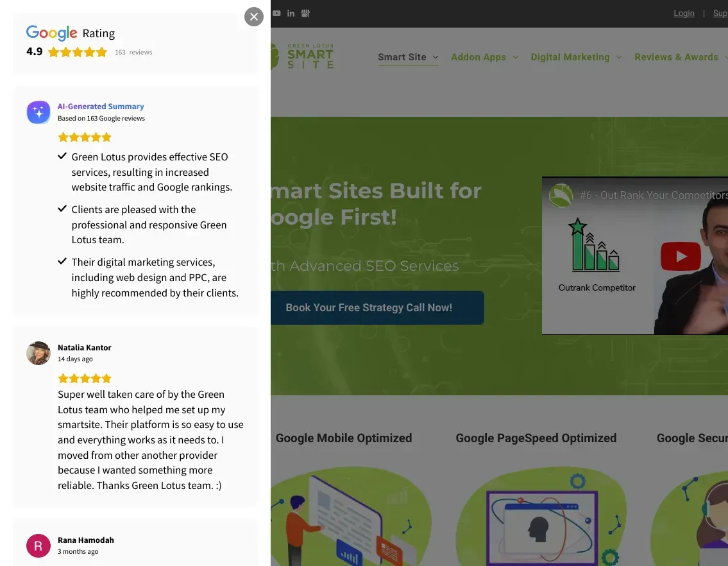Expand the Digital Marketing menu chevron

pyautogui.click(x=619, y=57)
